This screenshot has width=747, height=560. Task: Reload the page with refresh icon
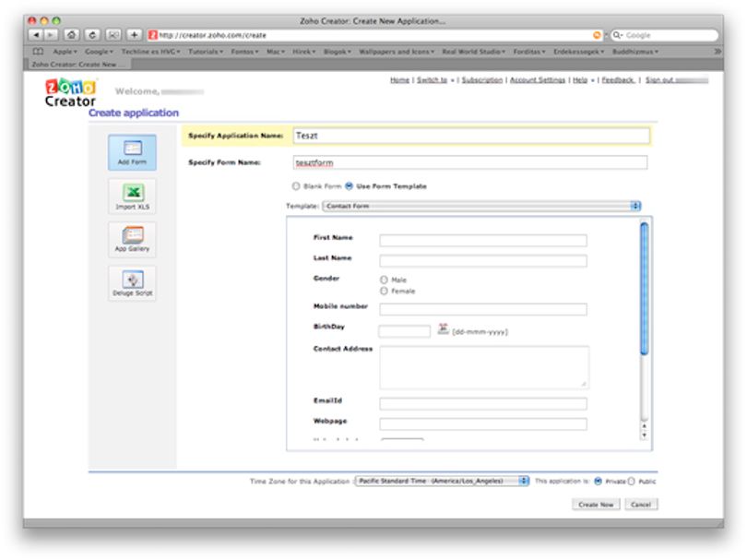(92, 35)
